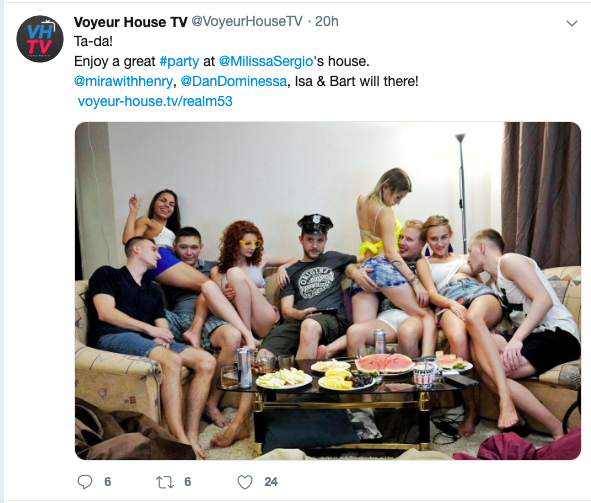
Task: Open the tweet options chevron menu
Action: point(572,23)
